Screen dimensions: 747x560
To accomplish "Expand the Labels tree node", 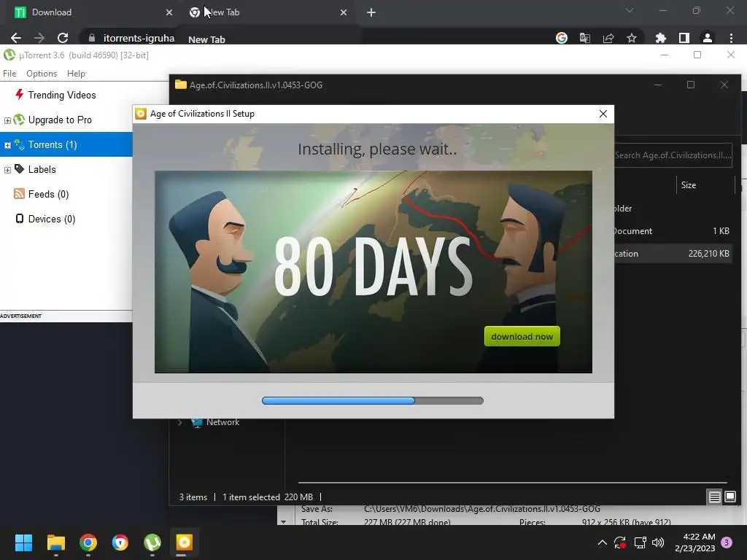I will tap(7, 170).
